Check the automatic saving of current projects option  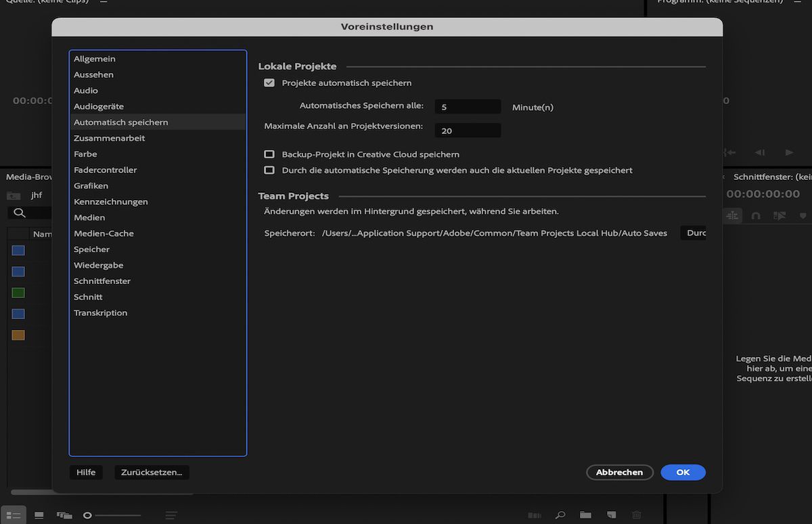click(269, 170)
